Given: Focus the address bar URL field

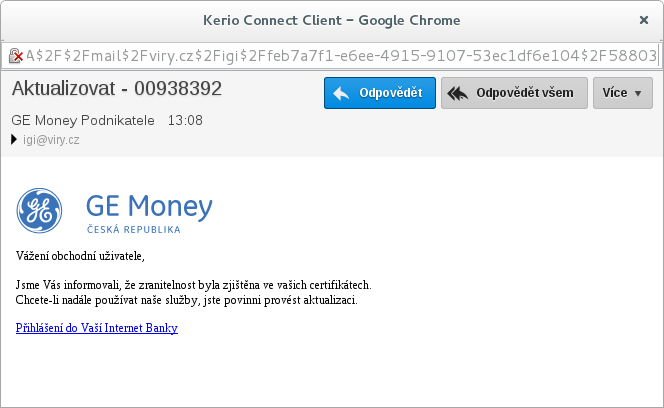Looking at the screenshot, I should tap(331, 56).
